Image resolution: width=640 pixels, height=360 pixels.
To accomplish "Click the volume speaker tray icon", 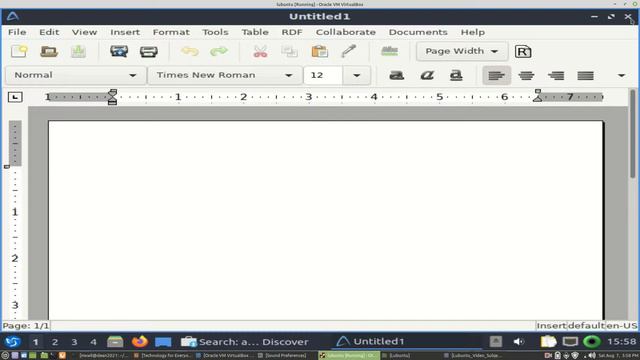I will click(518, 342).
